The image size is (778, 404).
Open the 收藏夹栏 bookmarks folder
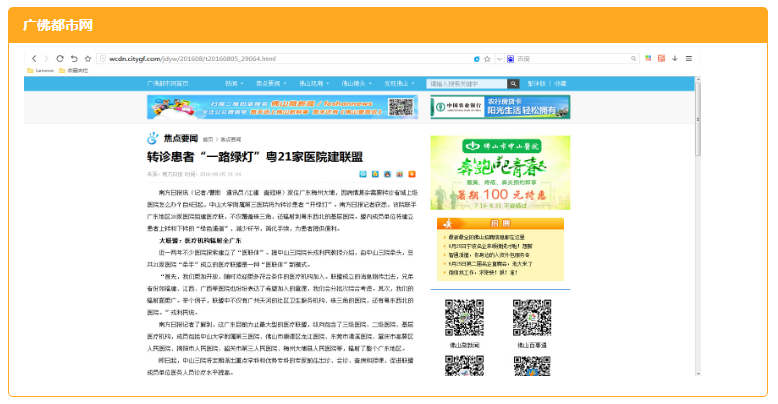[x=73, y=70]
